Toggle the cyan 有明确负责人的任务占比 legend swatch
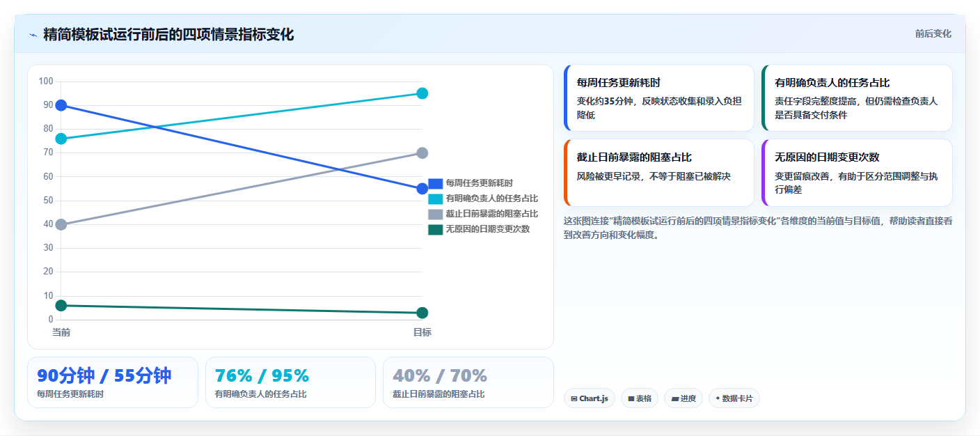 pyautogui.click(x=435, y=198)
